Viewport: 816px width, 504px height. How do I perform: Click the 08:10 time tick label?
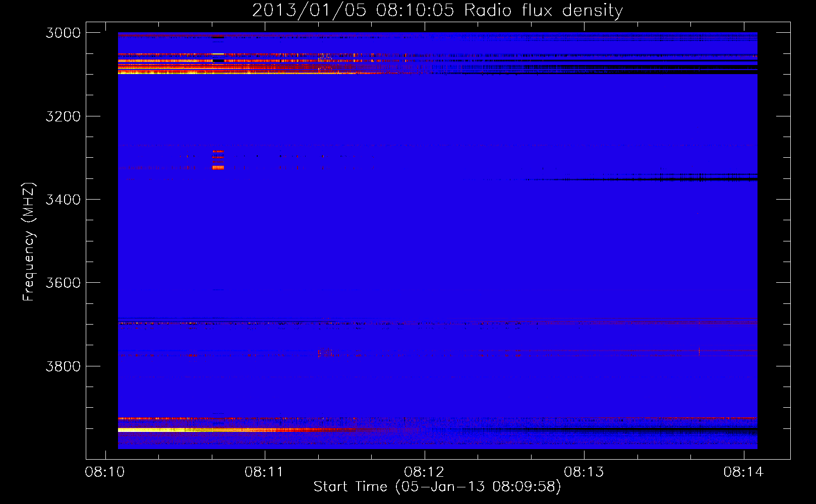pos(105,472)
